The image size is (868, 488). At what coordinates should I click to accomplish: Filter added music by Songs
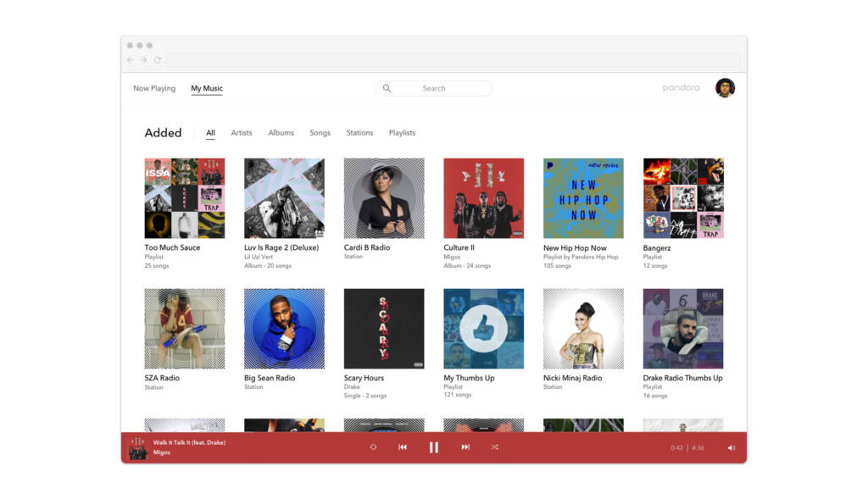tap(320, 133)
